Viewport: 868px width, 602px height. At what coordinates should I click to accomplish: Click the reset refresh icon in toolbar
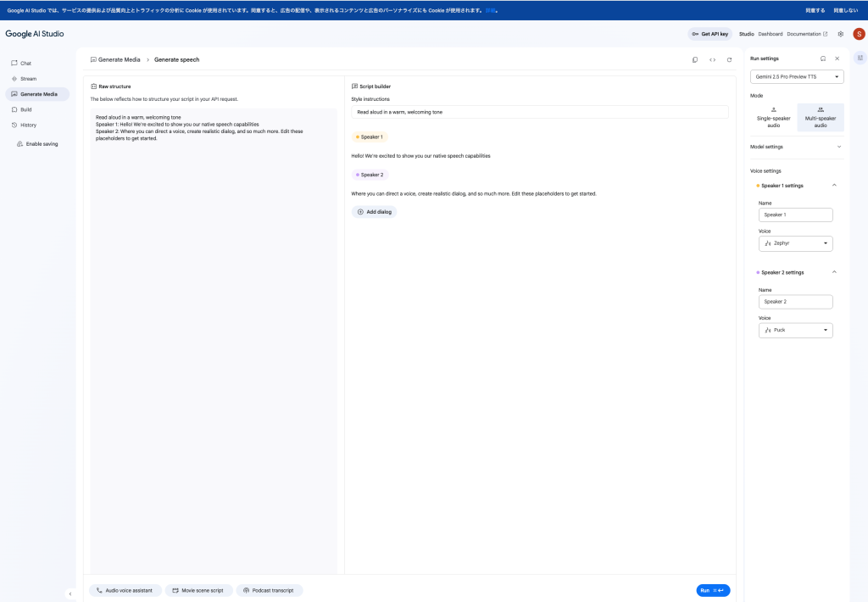(729, 60)
